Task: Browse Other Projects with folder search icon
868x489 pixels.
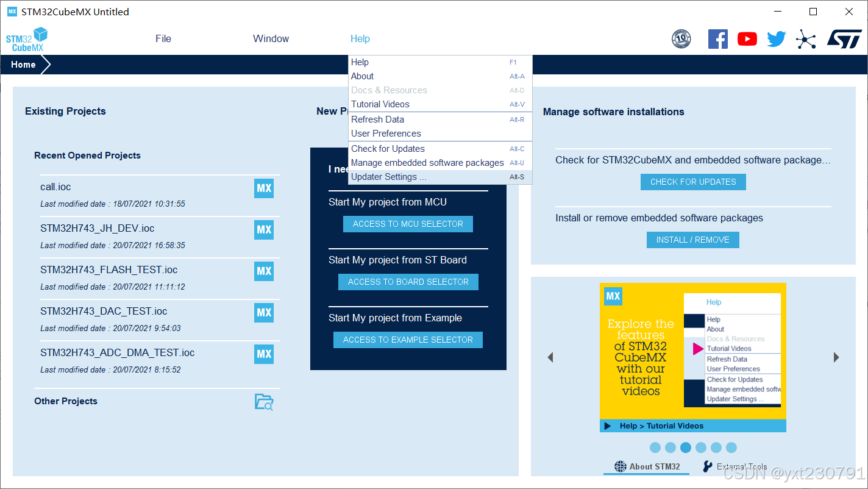Action: [x=264, y=402]
